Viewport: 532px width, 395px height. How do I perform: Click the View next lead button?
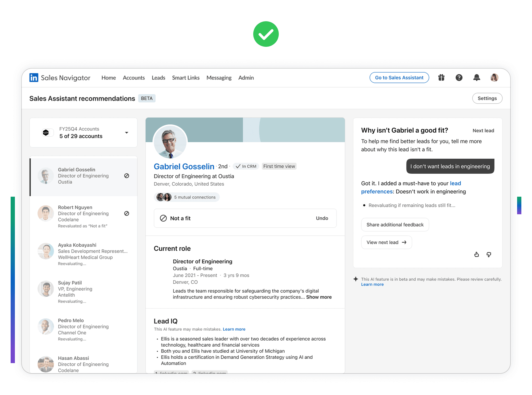[x=386, y=242]
